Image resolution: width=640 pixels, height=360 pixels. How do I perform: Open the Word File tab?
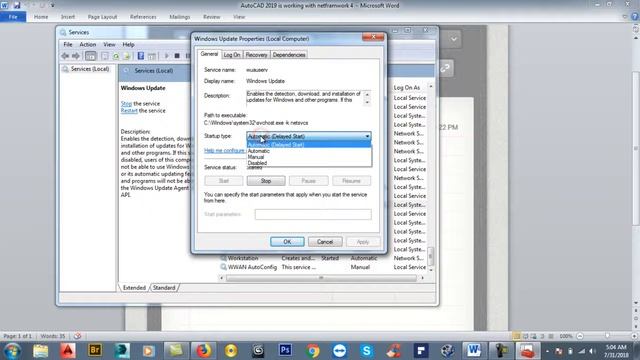(x=13, y=17)
